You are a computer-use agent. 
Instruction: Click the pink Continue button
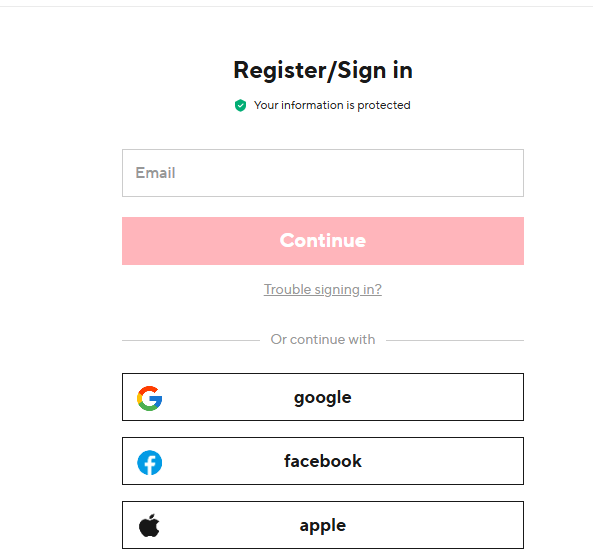tap(323, 241)
